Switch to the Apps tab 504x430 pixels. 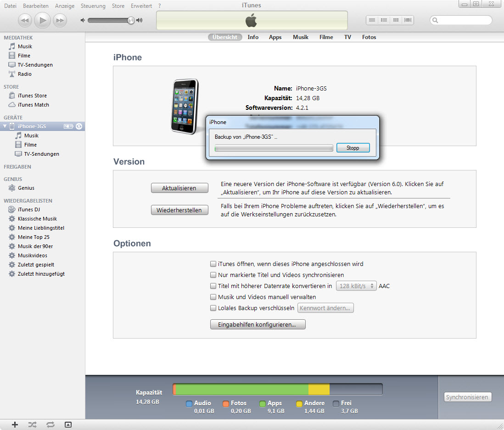275,37
